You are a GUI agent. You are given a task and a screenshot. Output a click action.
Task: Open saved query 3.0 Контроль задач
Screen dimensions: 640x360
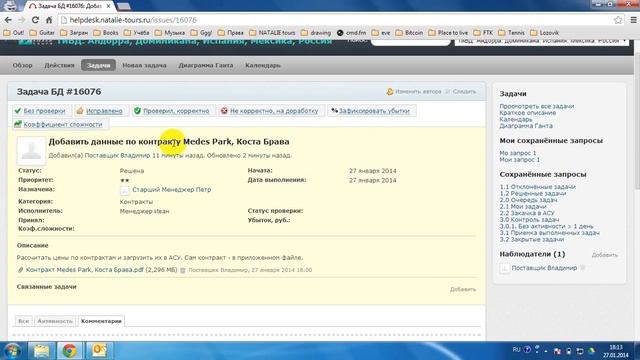pyautogui.click(x=529, y=220)
